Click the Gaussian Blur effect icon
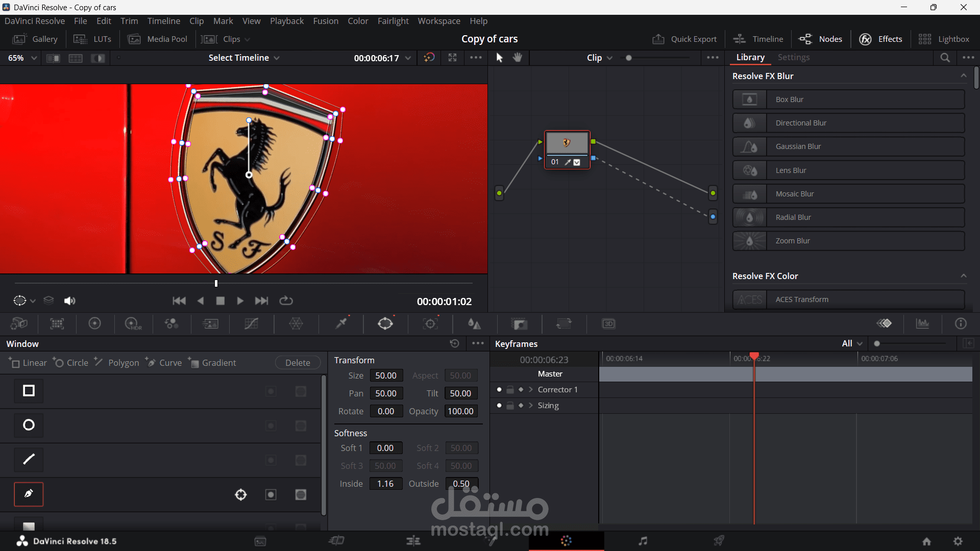 click(x=749, y=146)
